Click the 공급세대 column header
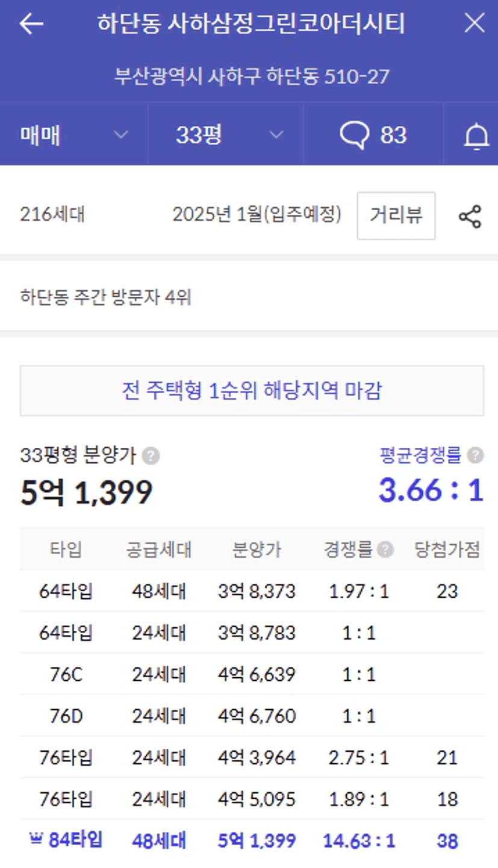 pos(158,550)
